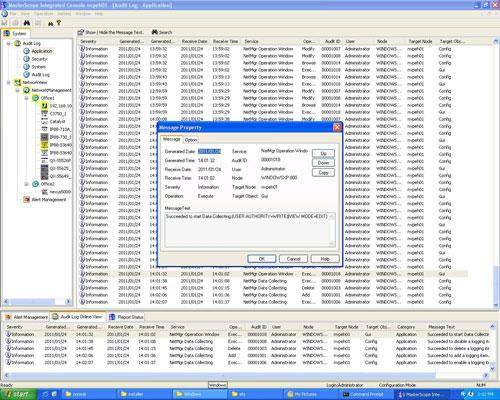Click the Help button in Message Property
This screenshot has height=400, width=500.
click(325, 259)
